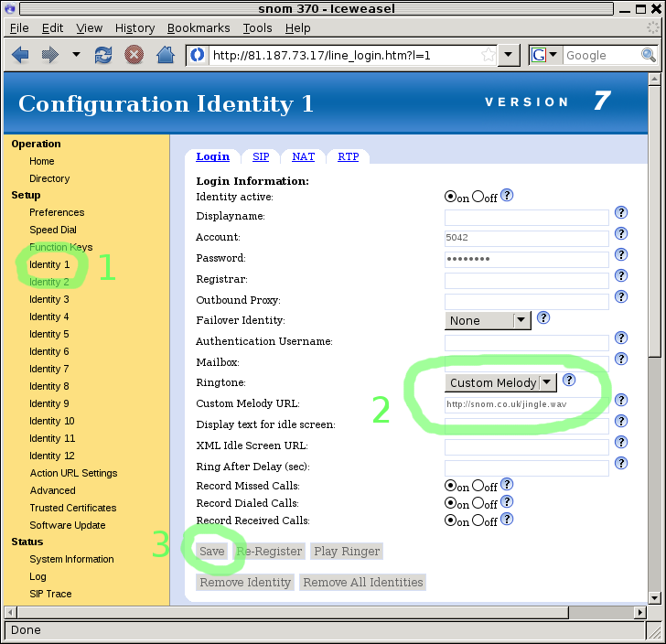Screen dimensions: 666x644
Task: Turn Record Missed Calls on
Action: [x=450, y=485]
